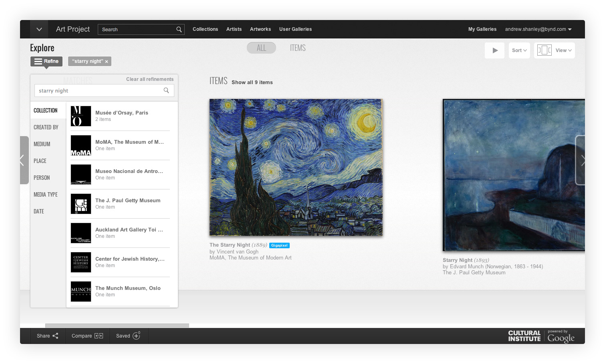Switch to the ITEMS results tab
The image size is (607, 364).
(298, 48)
